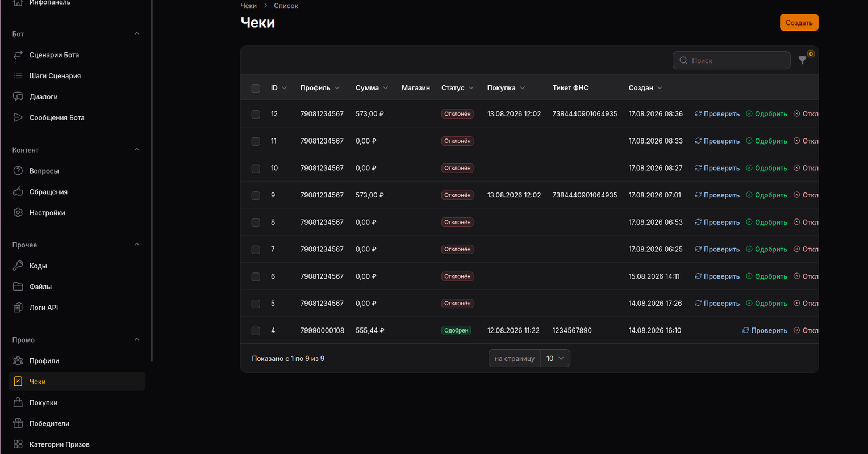The image size is (868, 454).
Task: Click the Отклонён status badge in row 12
Action: (x=457, y=114)
